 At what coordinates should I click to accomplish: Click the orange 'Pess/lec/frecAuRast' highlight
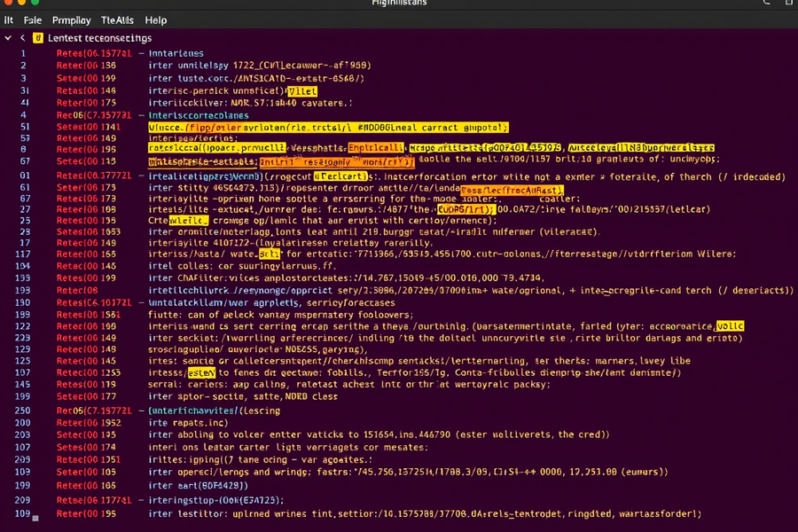(512, 191)
